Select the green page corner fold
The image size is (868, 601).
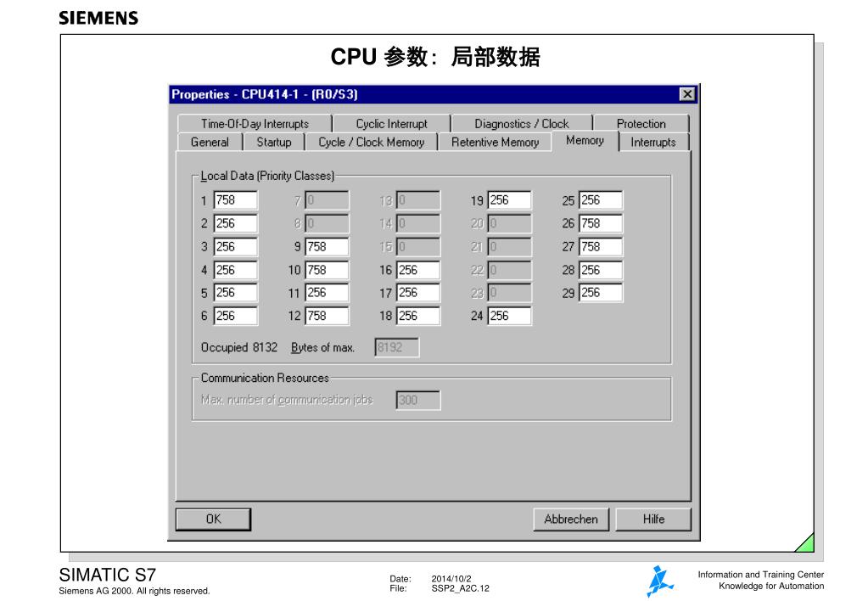click(x=805, y=542)
